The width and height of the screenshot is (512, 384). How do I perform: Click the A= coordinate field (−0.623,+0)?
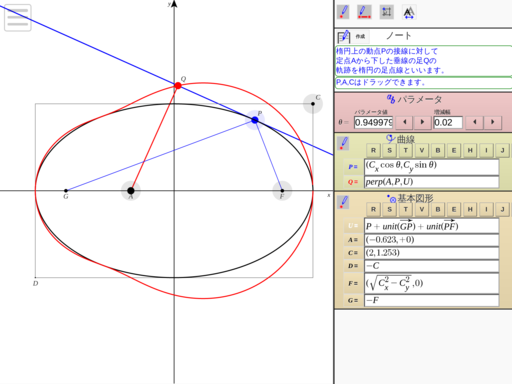click(x=432, y=240)
